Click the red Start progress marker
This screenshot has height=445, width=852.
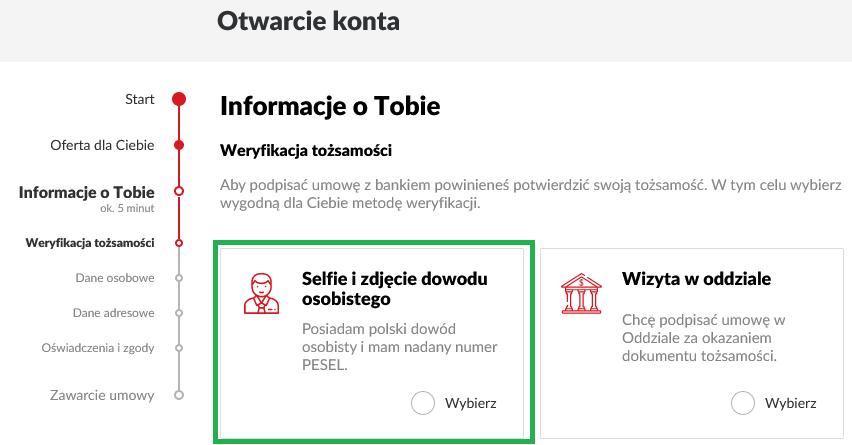179,99
